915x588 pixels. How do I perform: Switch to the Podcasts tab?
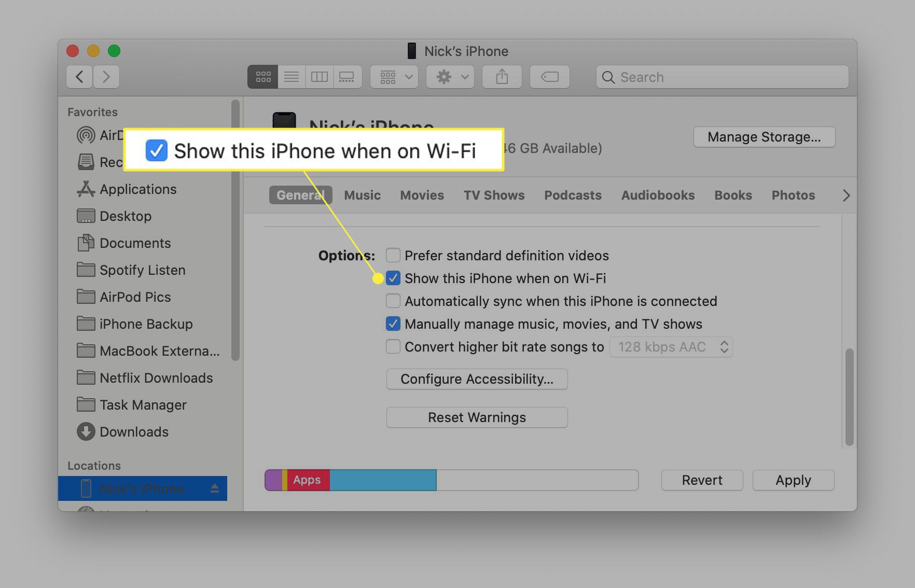tap(573, 195)
